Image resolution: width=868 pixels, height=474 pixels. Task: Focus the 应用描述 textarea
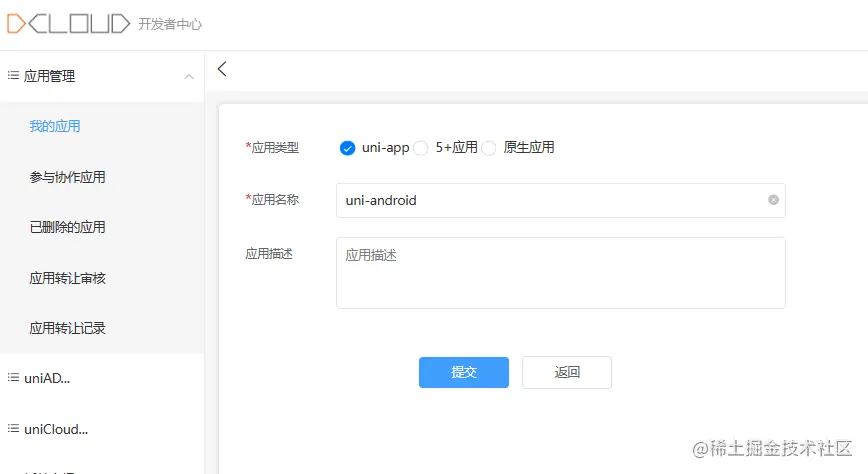(561, 273)
